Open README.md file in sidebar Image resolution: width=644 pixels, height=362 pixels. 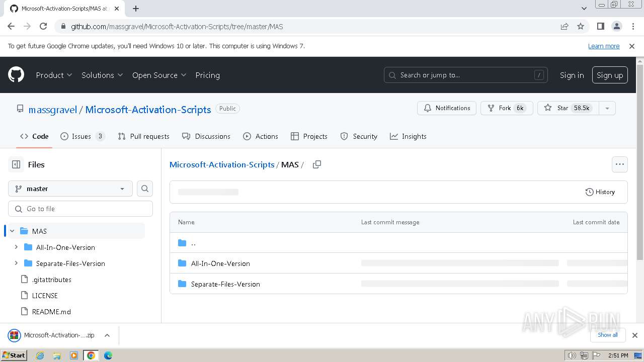pyautogui.click(x=51, y=312)
